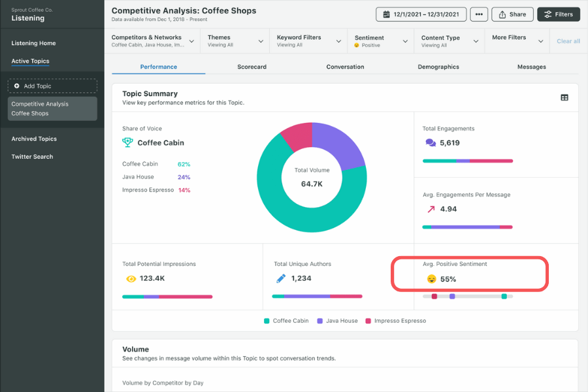Switch to the Performance tab
The height and width of the screenshot is (392, 588).
pos(159,67)
